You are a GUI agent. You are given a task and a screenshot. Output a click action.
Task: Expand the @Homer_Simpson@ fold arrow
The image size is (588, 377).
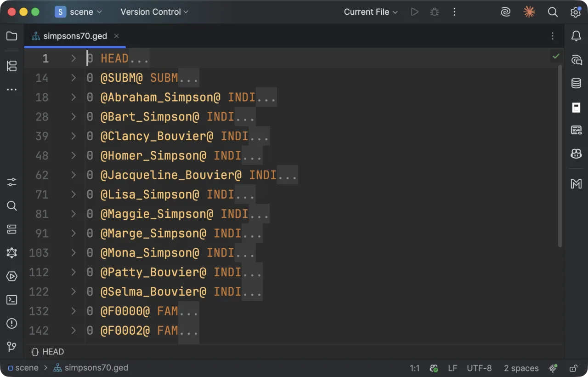(x=73, y=155)
